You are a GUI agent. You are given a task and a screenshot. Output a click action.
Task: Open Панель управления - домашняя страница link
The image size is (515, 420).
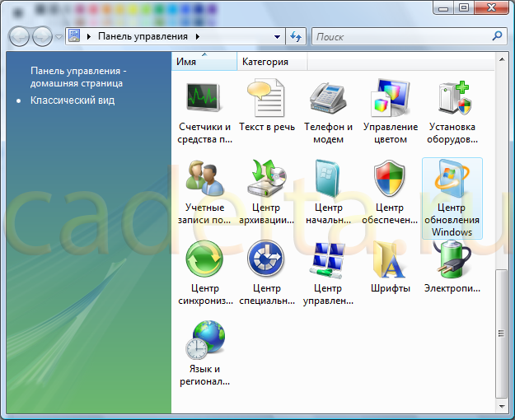pos(78,77)
